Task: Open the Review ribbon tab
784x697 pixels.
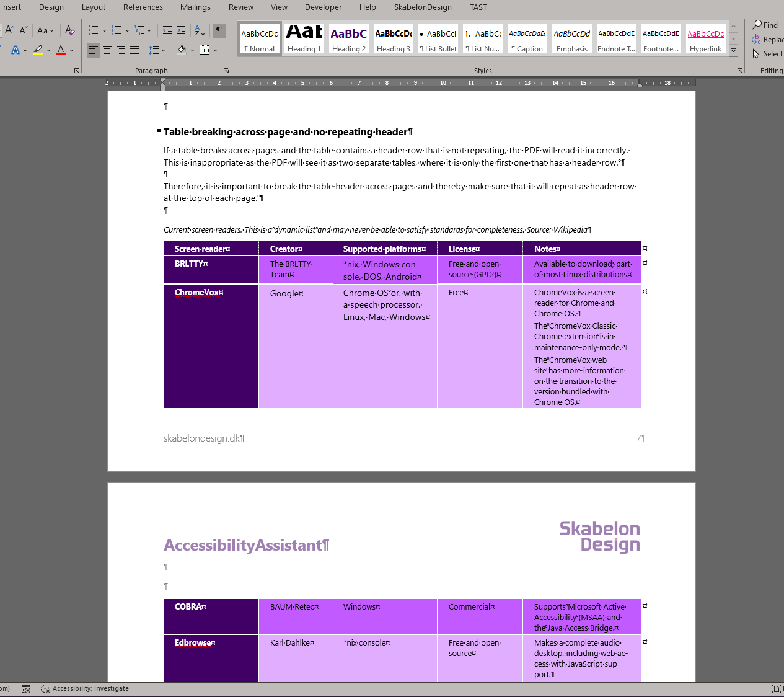Action: [241, 7]
